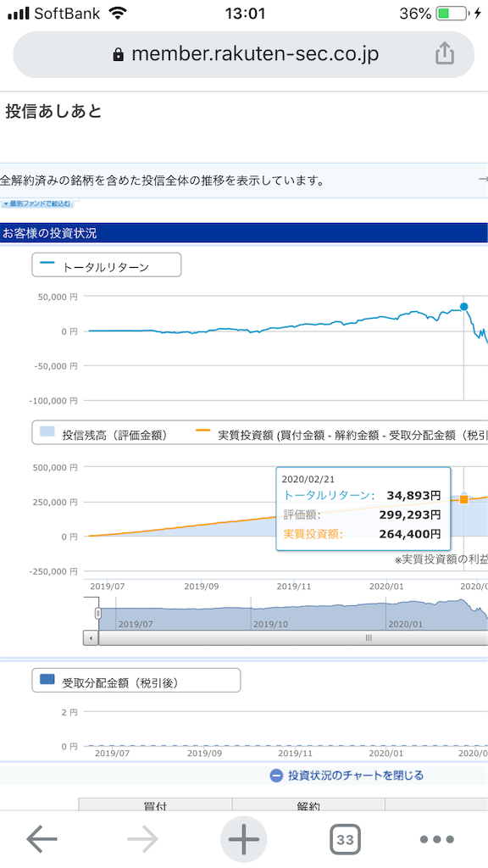The width and height of the screenshot is (488, 868).
Task: Click the arrow at right of notice banner
Action: pos(482,180)
